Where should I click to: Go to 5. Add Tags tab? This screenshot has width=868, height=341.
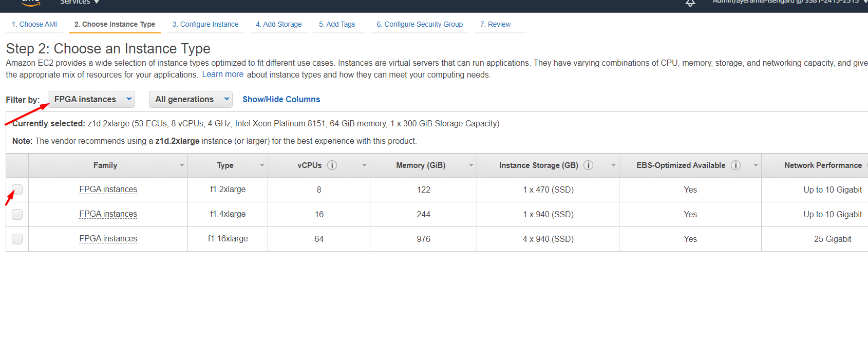tap(337, 24)
